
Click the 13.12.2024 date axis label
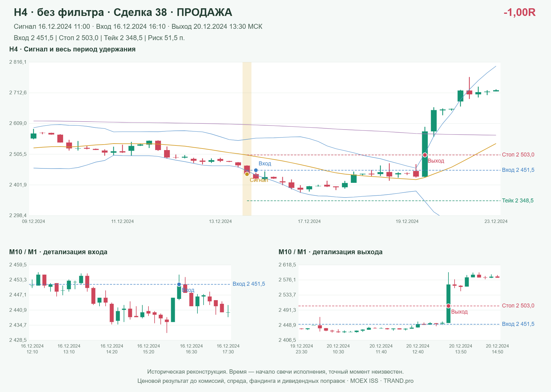point(220,221)
